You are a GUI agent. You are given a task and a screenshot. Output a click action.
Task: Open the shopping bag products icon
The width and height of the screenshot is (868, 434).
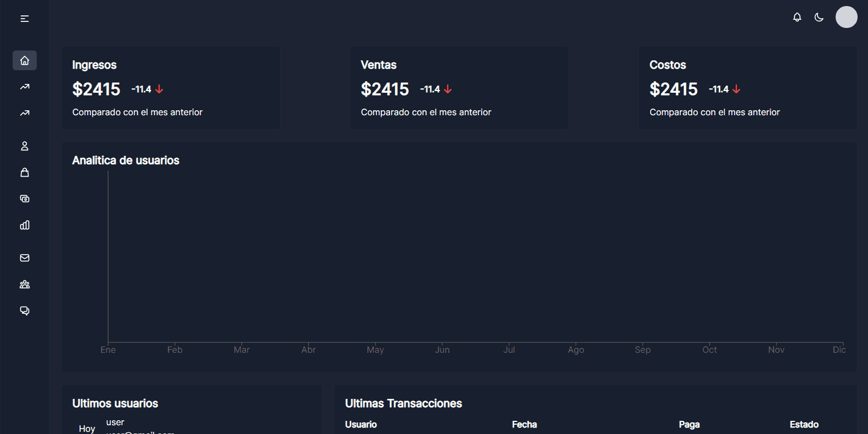25,172
